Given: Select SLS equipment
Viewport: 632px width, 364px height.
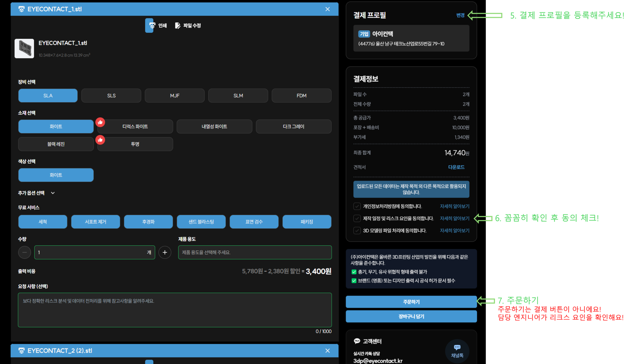Looking at the screenshot, I should pyautogui.click(x=111, y=96).
